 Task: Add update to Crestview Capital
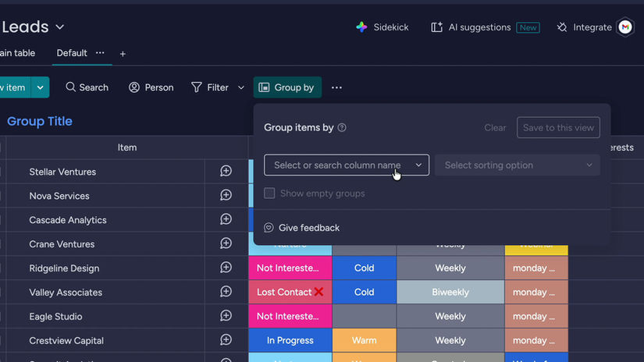pyautogui.click(x=226, y=340)
